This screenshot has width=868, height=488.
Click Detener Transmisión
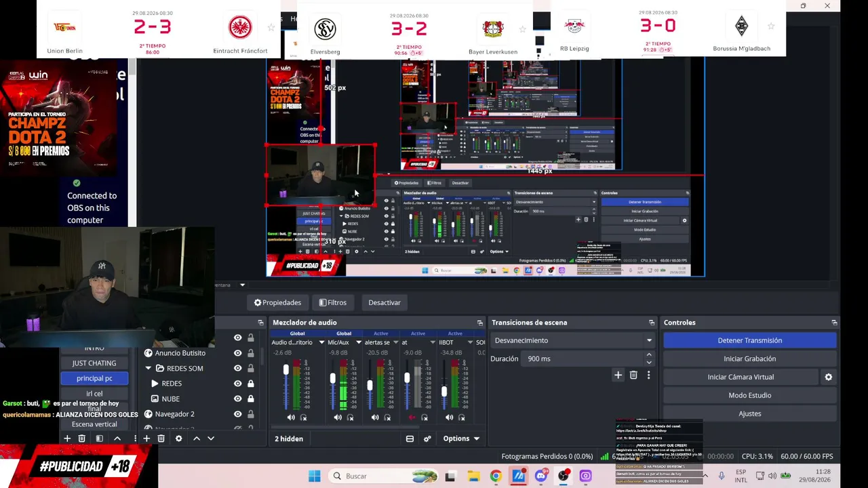750,340
